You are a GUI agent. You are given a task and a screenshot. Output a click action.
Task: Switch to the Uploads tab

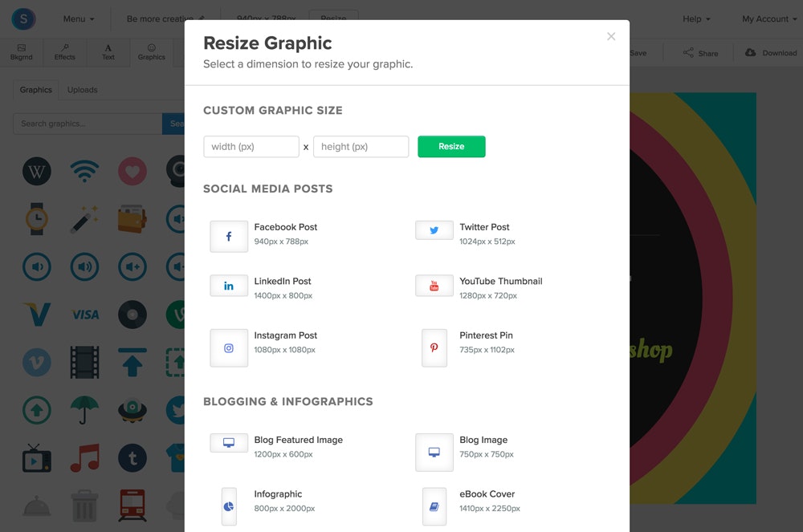coord(83,90)
